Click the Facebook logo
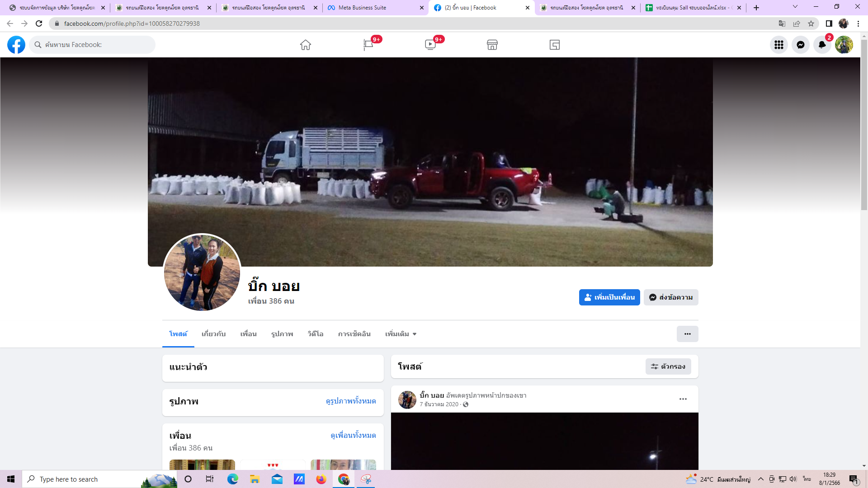Screen dimensions: 868x488 (16, 45)
